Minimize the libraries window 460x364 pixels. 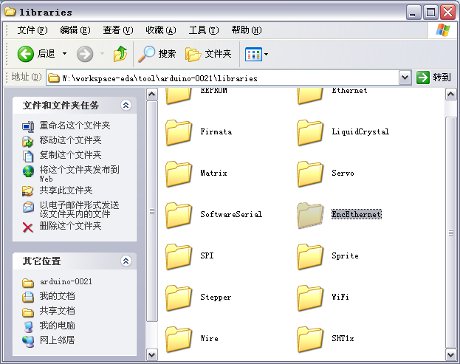(414, 12)
